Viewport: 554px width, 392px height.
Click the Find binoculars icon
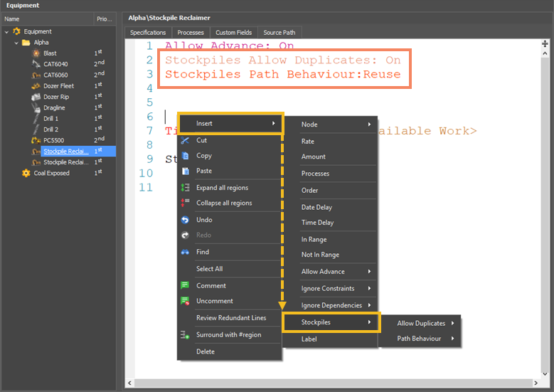pos(185,252)
